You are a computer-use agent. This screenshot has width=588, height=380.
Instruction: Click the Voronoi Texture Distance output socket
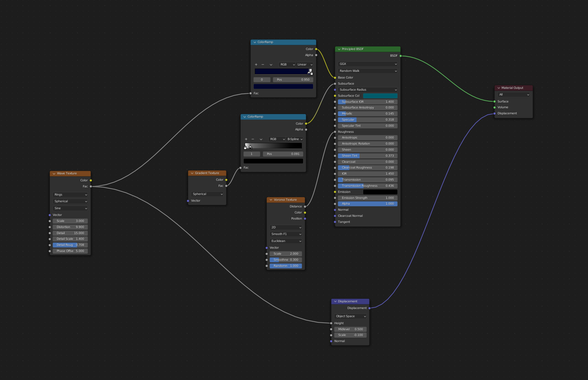point(305,206)
